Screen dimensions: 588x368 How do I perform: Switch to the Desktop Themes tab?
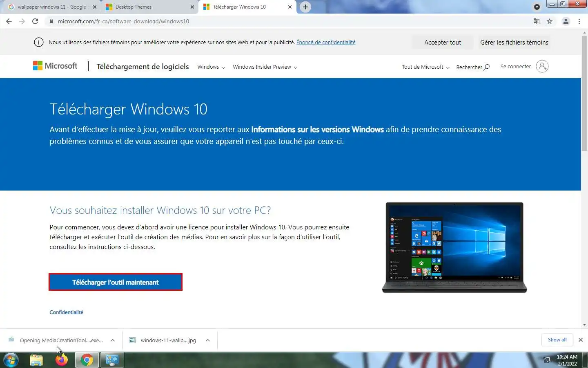pyautogui.click(x=149, y=7)
